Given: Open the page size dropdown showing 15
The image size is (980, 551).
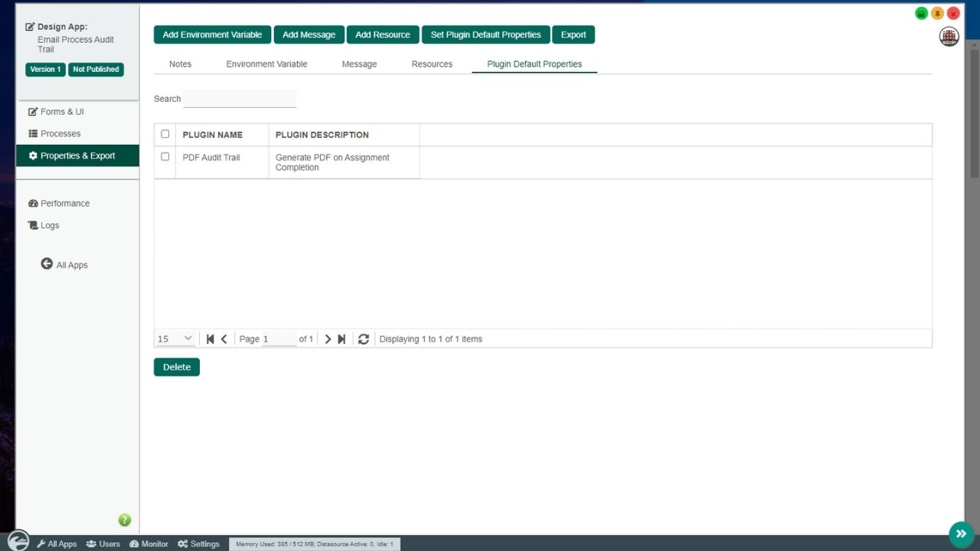Looking at the screenshot, I should [175, 339].
